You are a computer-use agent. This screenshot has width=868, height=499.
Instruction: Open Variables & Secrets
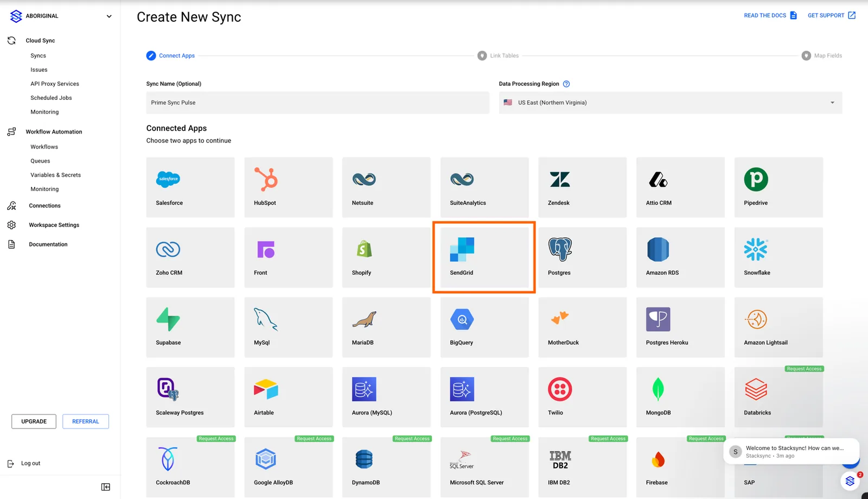pos(56,175)
